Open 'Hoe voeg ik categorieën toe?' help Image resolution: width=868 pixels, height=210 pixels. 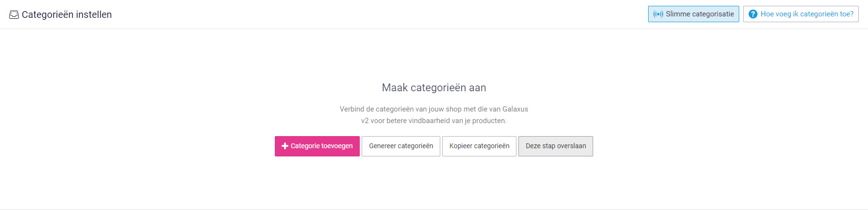click(801, 14)
